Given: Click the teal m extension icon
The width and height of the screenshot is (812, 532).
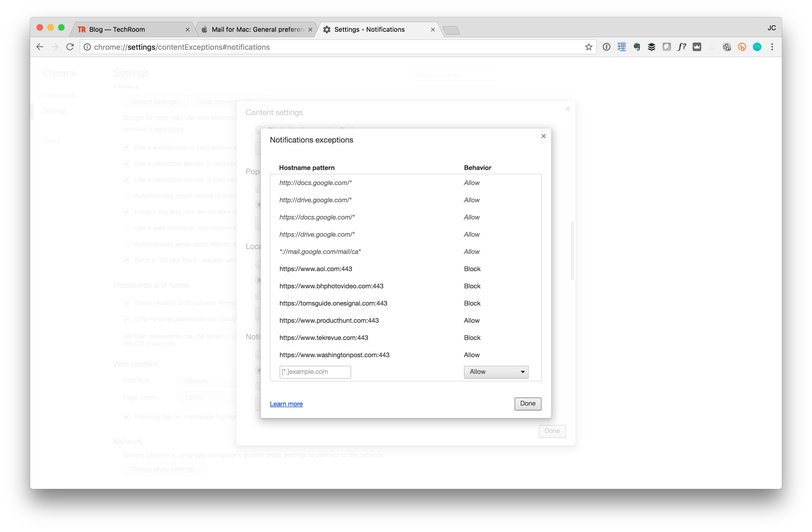Looking at the screenshot, I should pyautogui.click(x=757, y=47).
